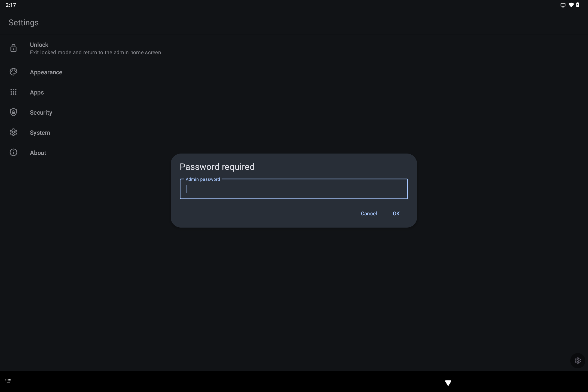Click the Security shield icon
The width and height of the screenshot is (588, 392).
click(x=13, y=112)
